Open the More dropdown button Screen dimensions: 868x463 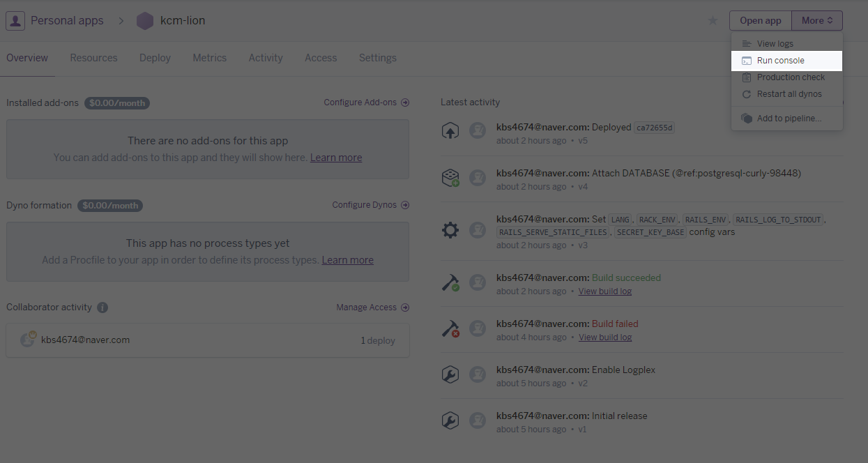(817, 21)
